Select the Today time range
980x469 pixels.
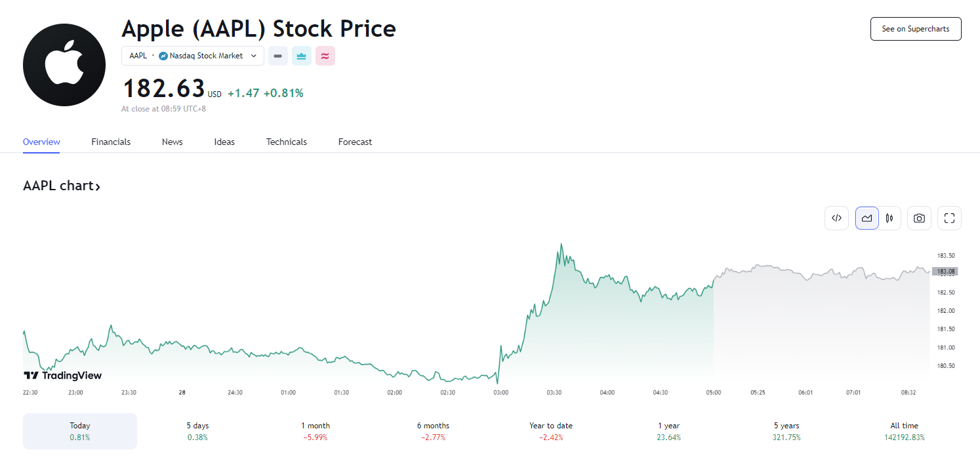(x=80, y=431)
